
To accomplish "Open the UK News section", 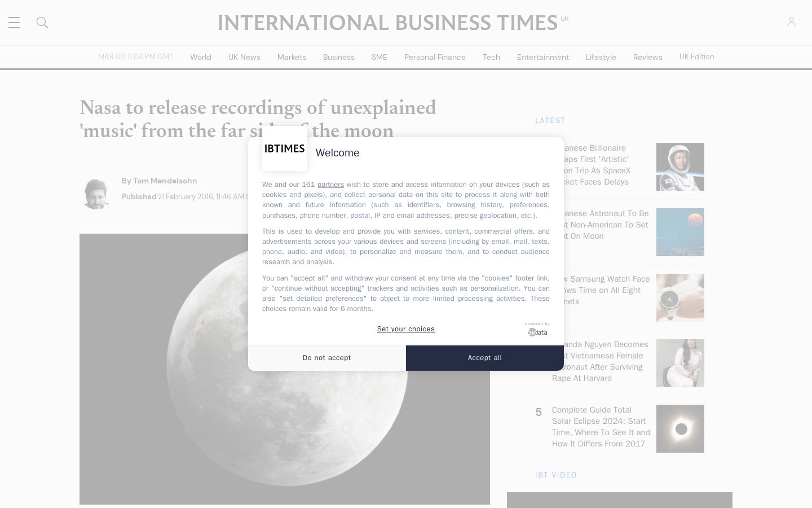I will (x=244, y=57).
